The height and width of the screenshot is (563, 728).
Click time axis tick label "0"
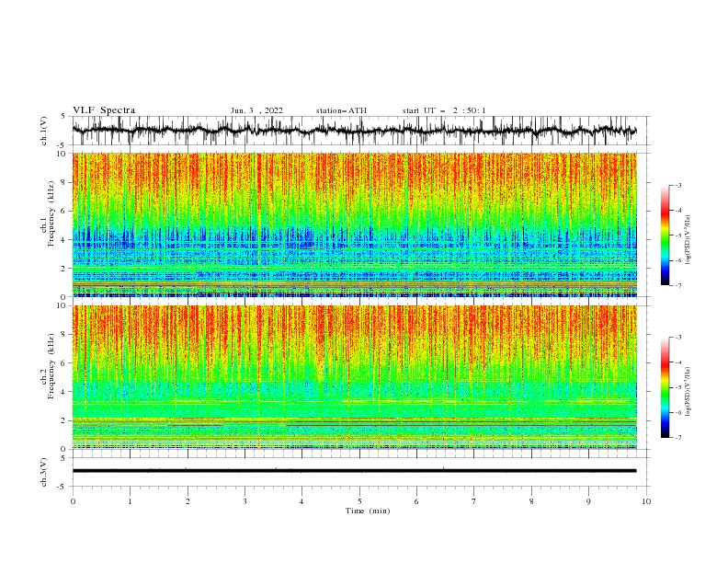73,501
